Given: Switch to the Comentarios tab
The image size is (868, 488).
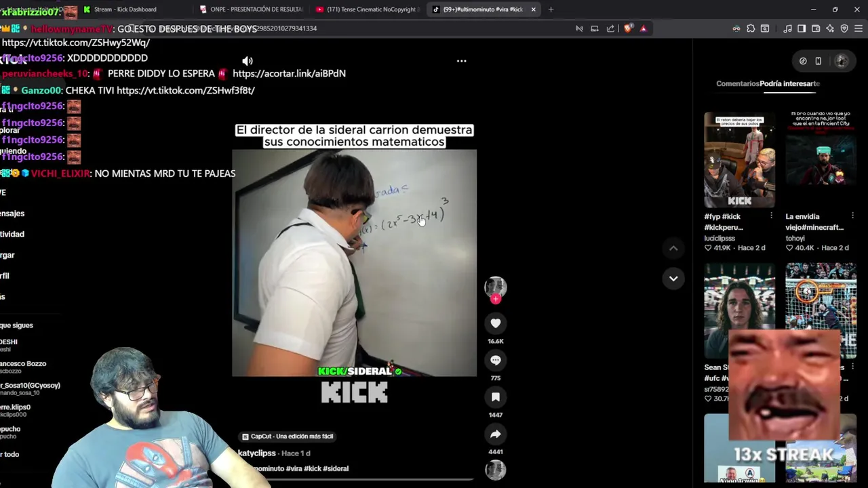Looking at the screenshot, I should pos(737,83).
